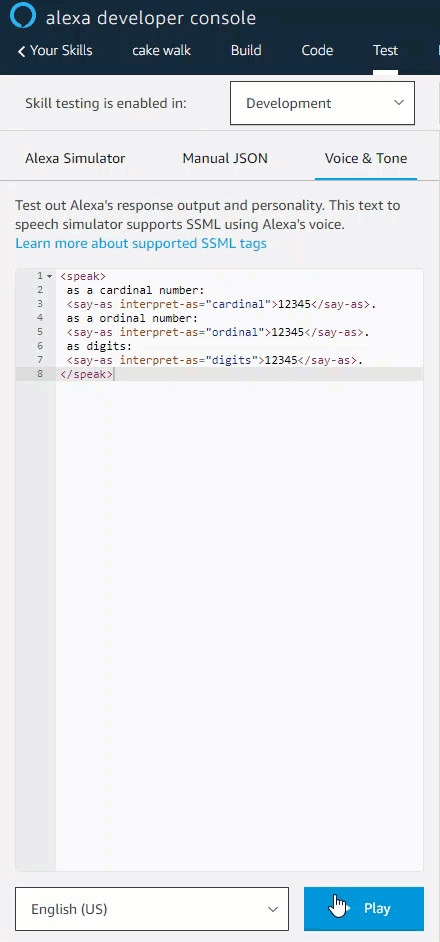Screen dimensions: 440x942
Task: Go to the Build tab
Action: pos(246,50)
